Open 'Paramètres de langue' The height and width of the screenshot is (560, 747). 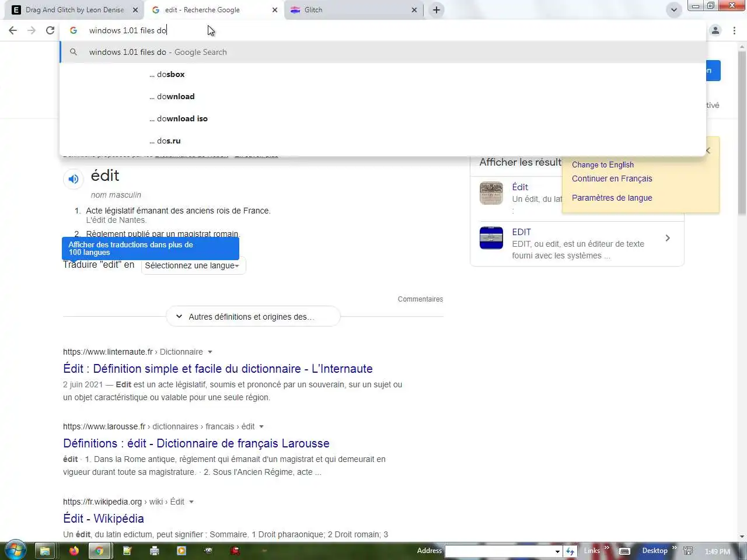[x=612, y=198]
